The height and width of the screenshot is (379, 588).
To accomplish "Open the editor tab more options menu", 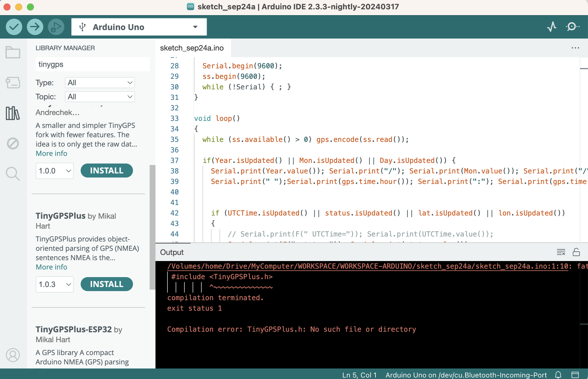I will (x=575, y=48).
